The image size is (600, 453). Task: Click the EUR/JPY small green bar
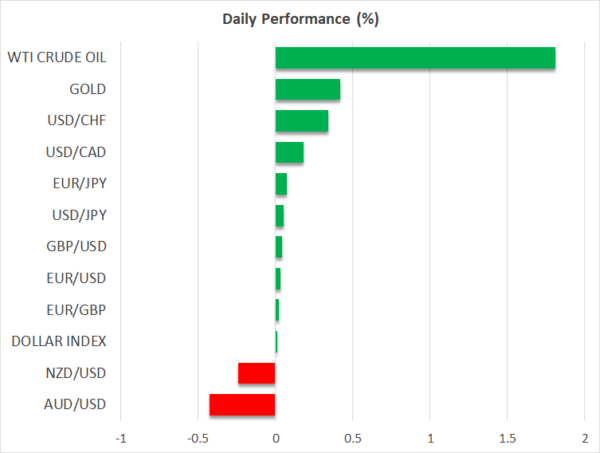point(281,184)
